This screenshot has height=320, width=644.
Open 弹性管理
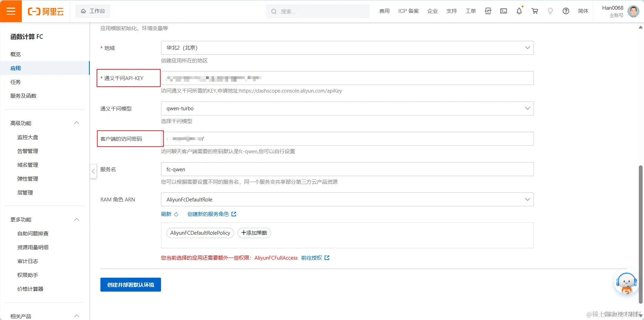28,179
